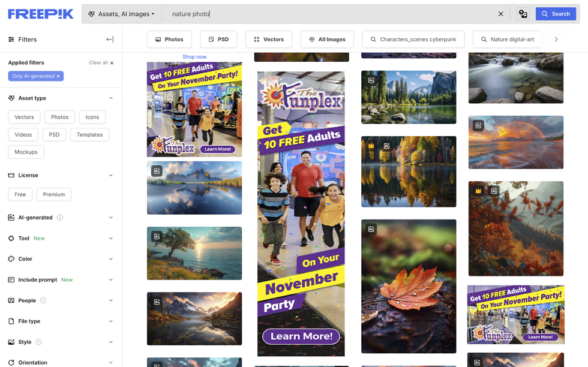Open the search-by-image icon

click(523, 14)
